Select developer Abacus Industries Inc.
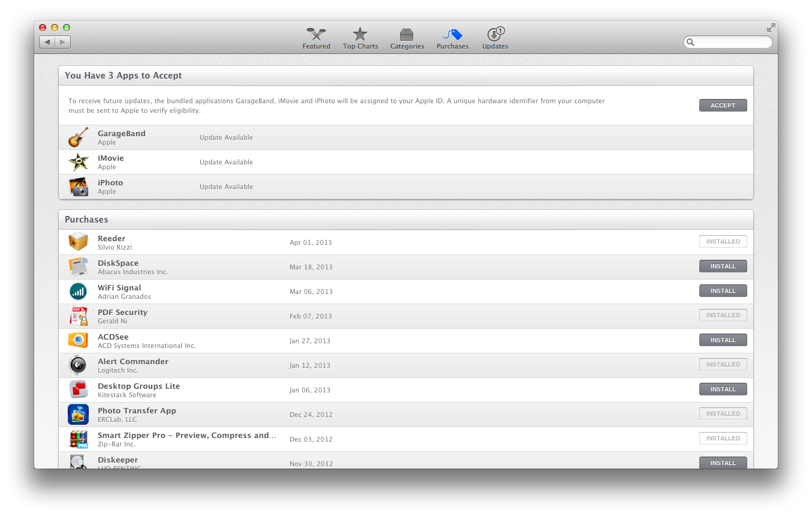Image resolution: width=812 pixels, height=516 pixels. click(133, 272)
